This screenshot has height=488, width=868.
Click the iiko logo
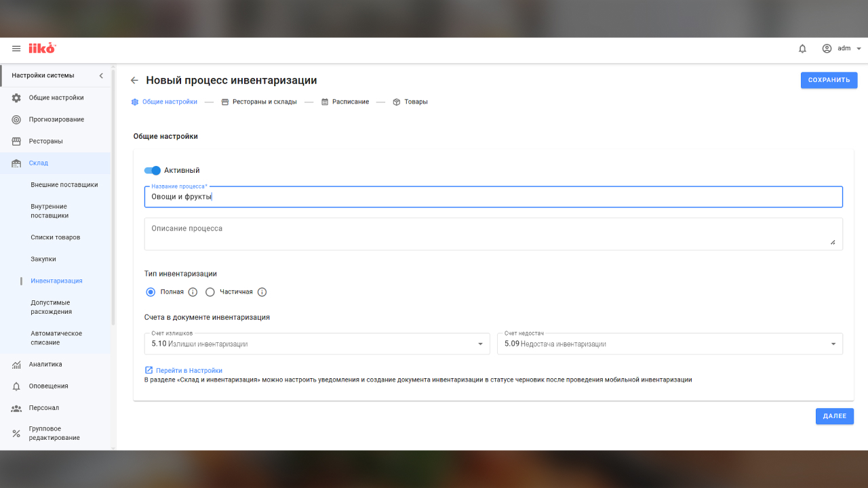click(x=42, y=48)
